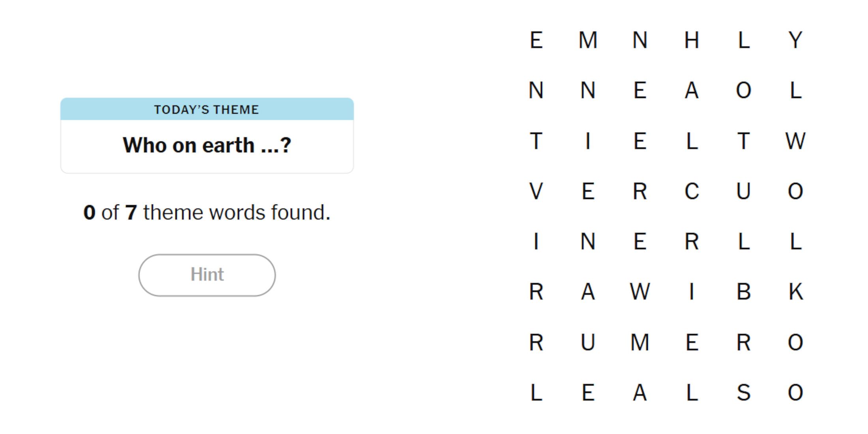Select the K ending the sixth row

click(797, 292)
